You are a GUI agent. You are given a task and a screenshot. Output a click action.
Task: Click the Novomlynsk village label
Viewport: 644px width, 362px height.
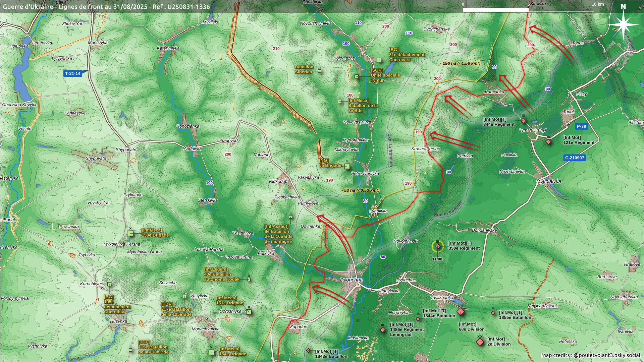(x=406, y=241)
